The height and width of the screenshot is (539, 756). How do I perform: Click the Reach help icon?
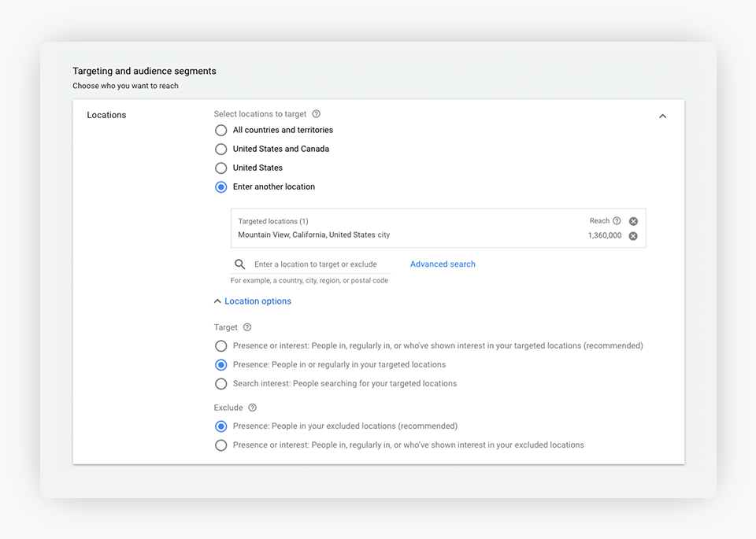click(617, 221)
